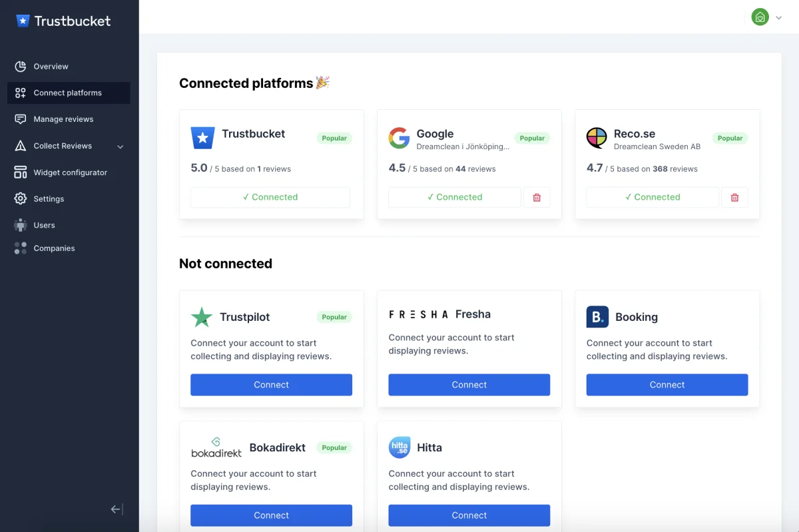
Task: Click the Collect Reviews triangle icon
Action: [21, 146]
